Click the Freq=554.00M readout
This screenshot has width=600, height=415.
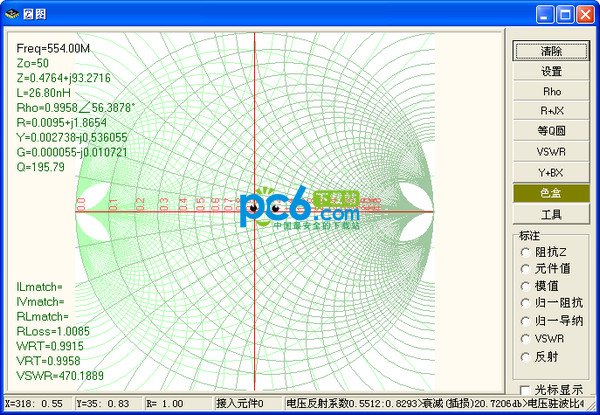(53, 49)
